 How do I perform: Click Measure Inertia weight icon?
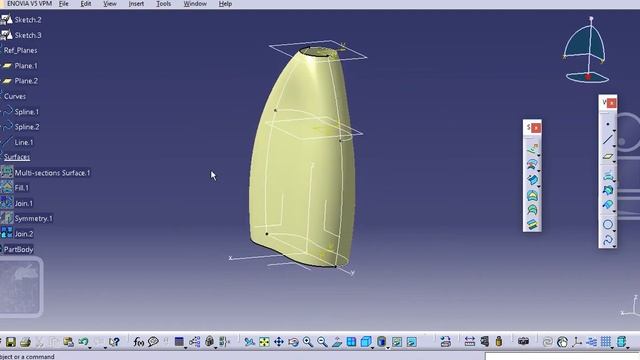point(499,342)
